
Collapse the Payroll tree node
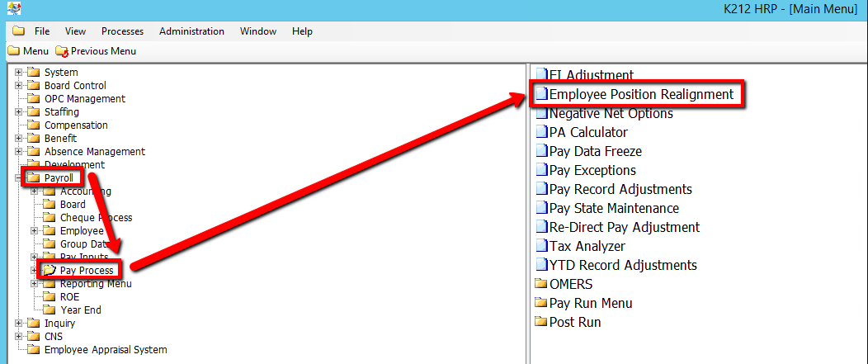pos(19,178)
